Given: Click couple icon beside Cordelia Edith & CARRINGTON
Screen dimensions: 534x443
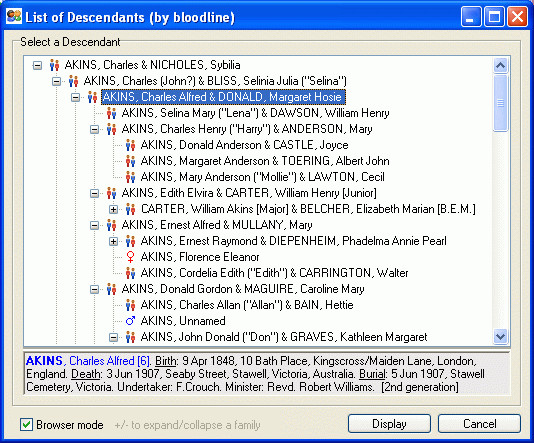Looking at the screenshot, I should coord(130,273).
